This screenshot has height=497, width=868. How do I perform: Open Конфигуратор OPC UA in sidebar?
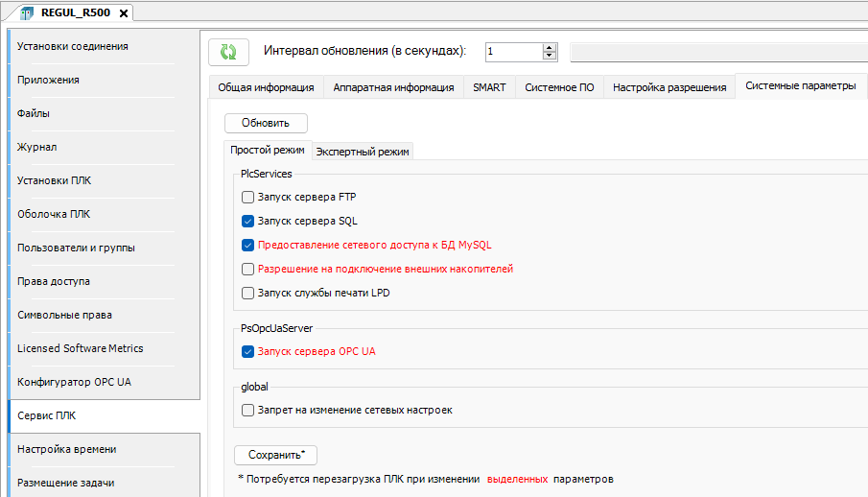(x=75, y=382)
